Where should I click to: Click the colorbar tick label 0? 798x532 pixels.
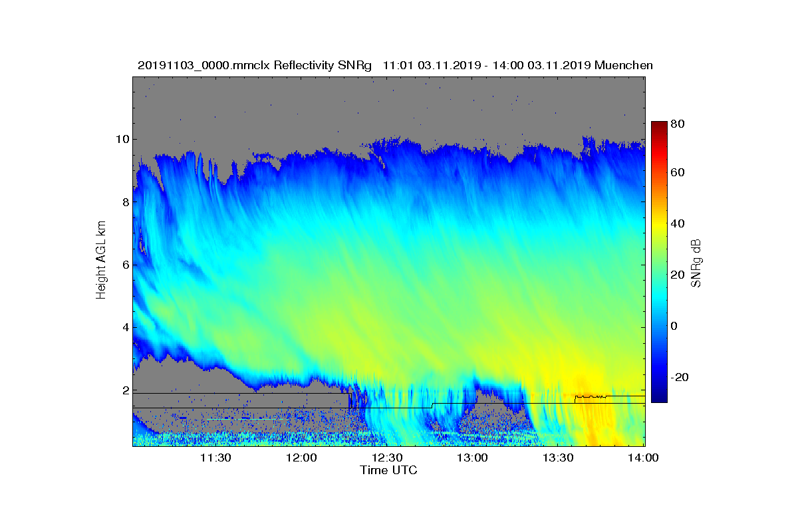pyautogui.click(x=675, y=327)
